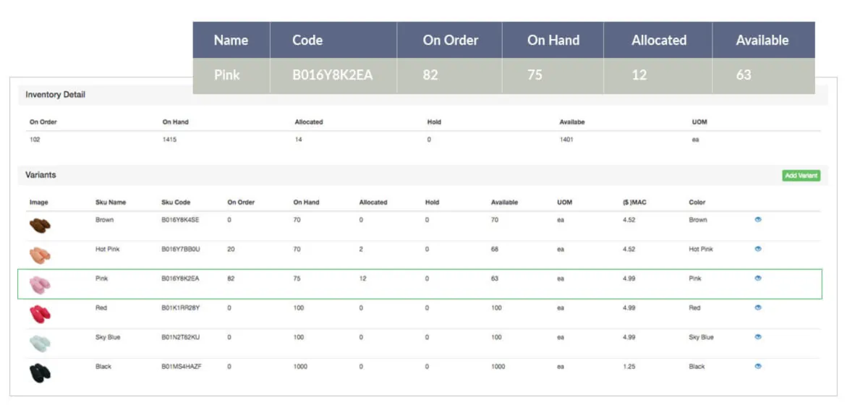Click the On Hand column header in Variants

point(307,203)
